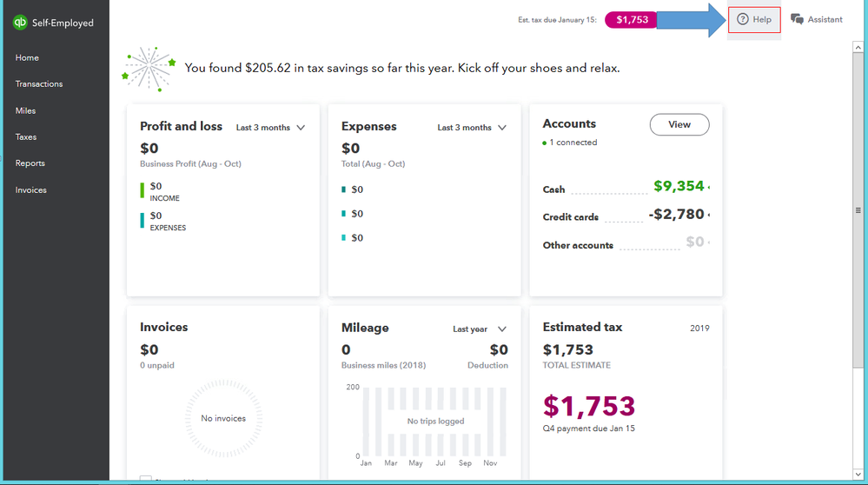Click the teal Expenses bar indicator
This screenshot has width=868, height=485.
pyautogui.click(x=142, y=221)
